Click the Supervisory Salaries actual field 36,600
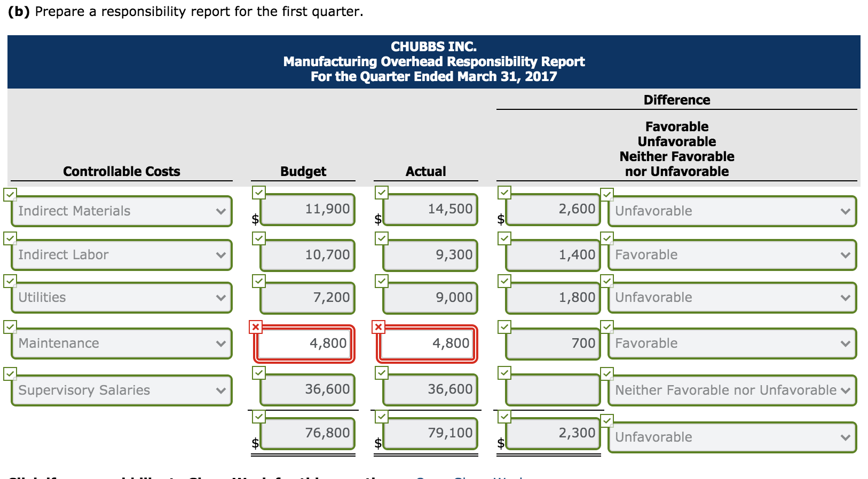Screen dimensions: 868x479 point(430,390)
